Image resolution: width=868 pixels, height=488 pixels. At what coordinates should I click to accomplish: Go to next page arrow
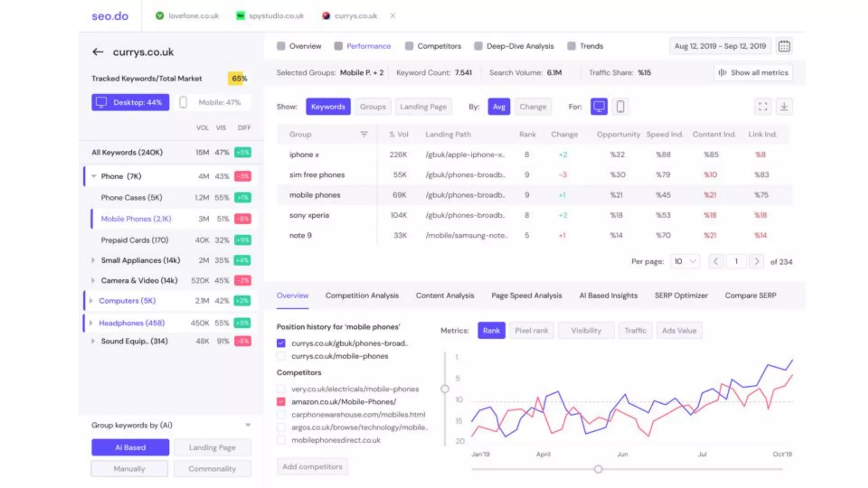pyautogui.click(x=757, y=261)
